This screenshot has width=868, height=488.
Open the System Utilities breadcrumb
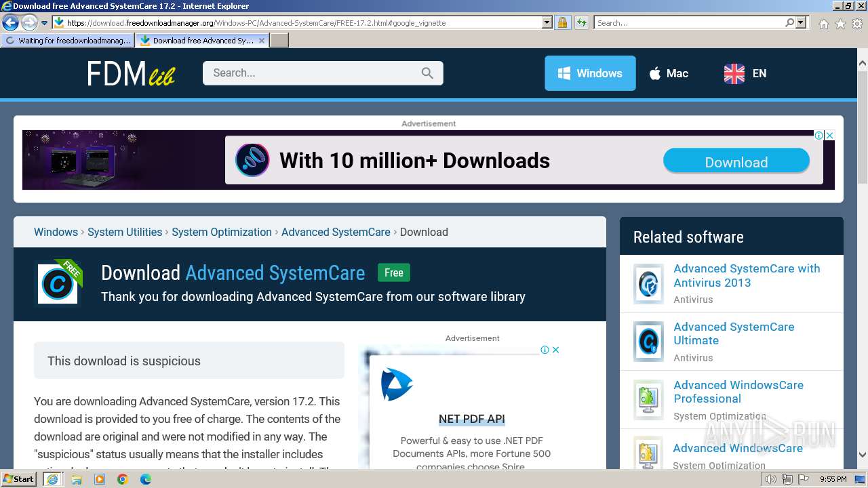tap(125, 232)
